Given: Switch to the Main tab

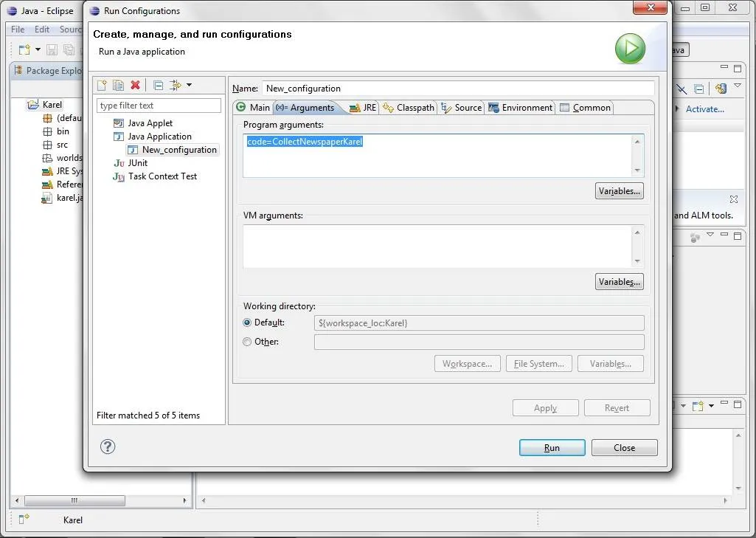Looking at the screenshot, I should point(254,107).
